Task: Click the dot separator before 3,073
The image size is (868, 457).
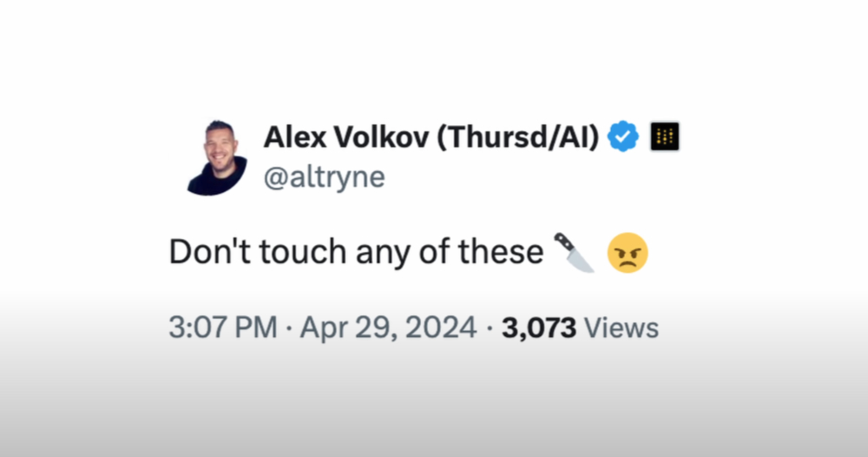Action: point(490,329)
